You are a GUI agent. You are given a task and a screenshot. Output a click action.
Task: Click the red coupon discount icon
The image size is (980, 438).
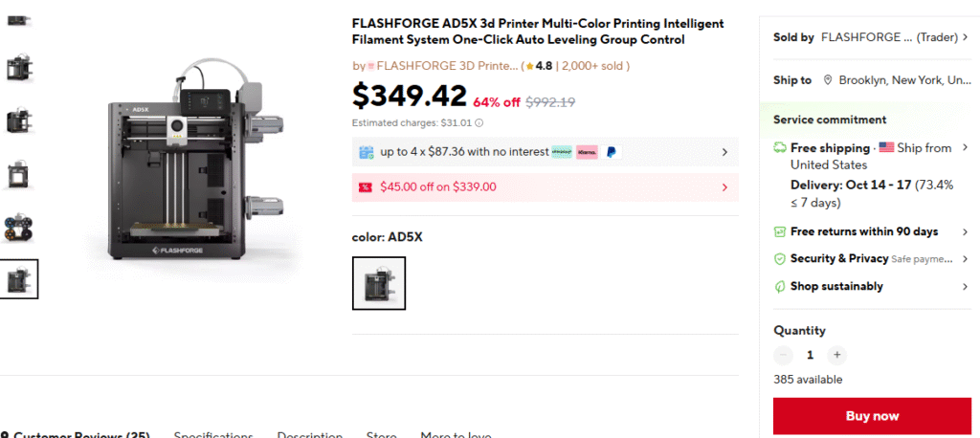pyautogui.click(x=365, y=187)
